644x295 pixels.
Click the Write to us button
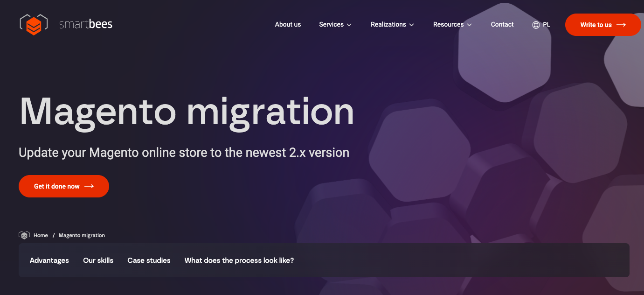[x=603, y=25]
